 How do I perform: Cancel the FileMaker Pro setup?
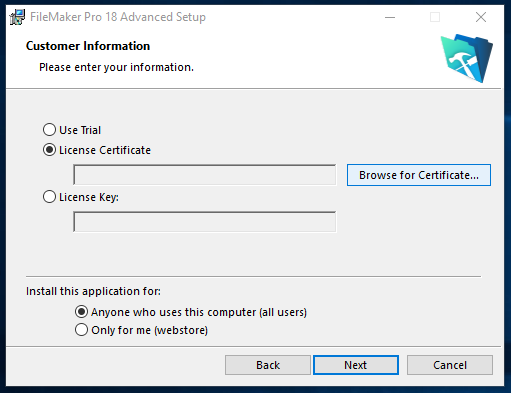[450, 365]
